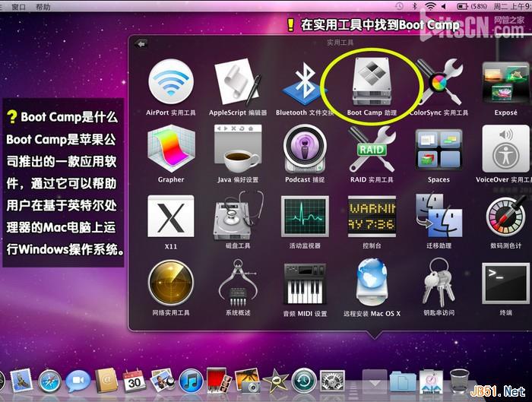Open iChat from the Dock
The image size is (532, 402).
(x=78, y=381)
